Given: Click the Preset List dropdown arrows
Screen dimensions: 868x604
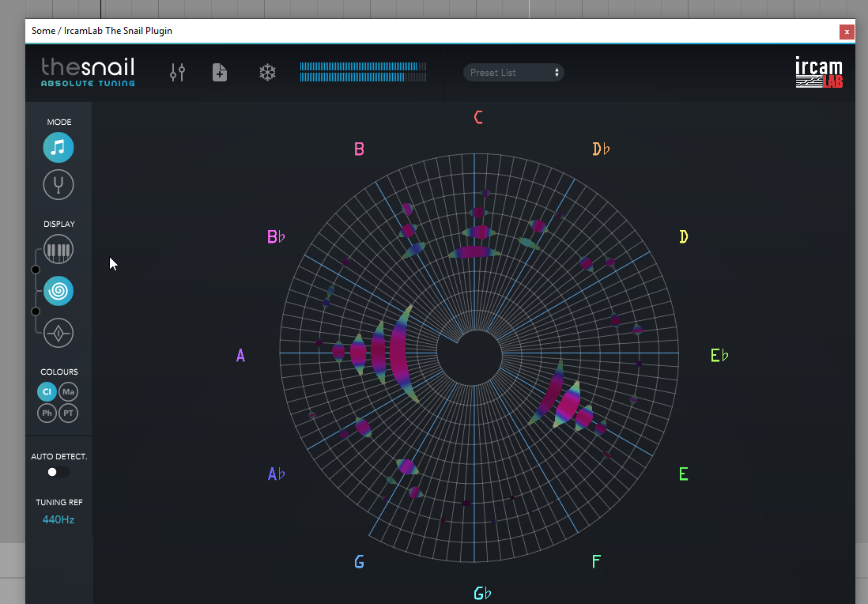Looking at the screenshot, I should [x=557, y=73].
